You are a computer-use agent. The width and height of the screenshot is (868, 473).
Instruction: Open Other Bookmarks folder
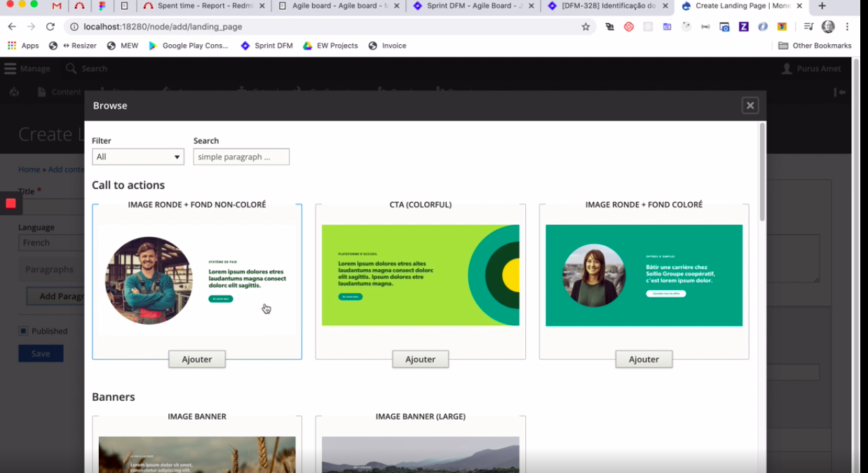coord(815,46)
